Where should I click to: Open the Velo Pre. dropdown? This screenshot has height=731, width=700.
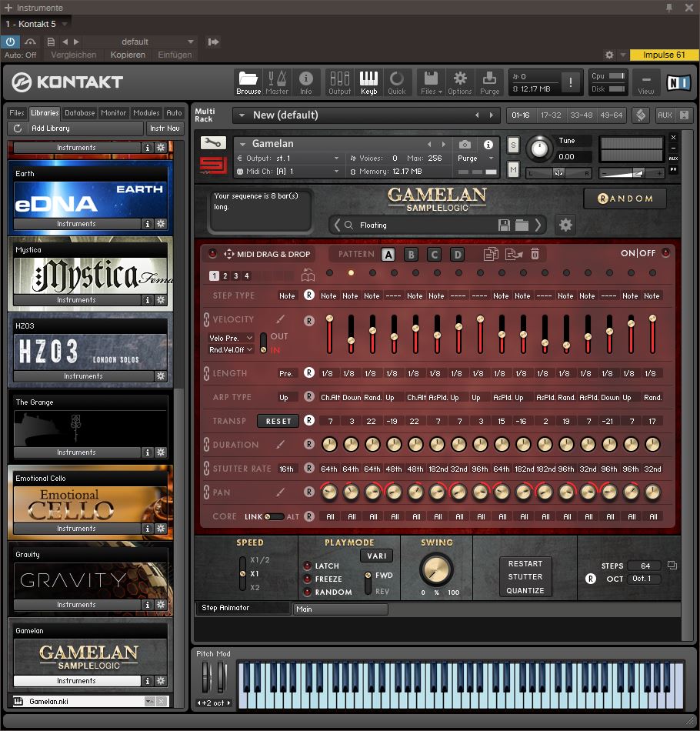point(230,338)
